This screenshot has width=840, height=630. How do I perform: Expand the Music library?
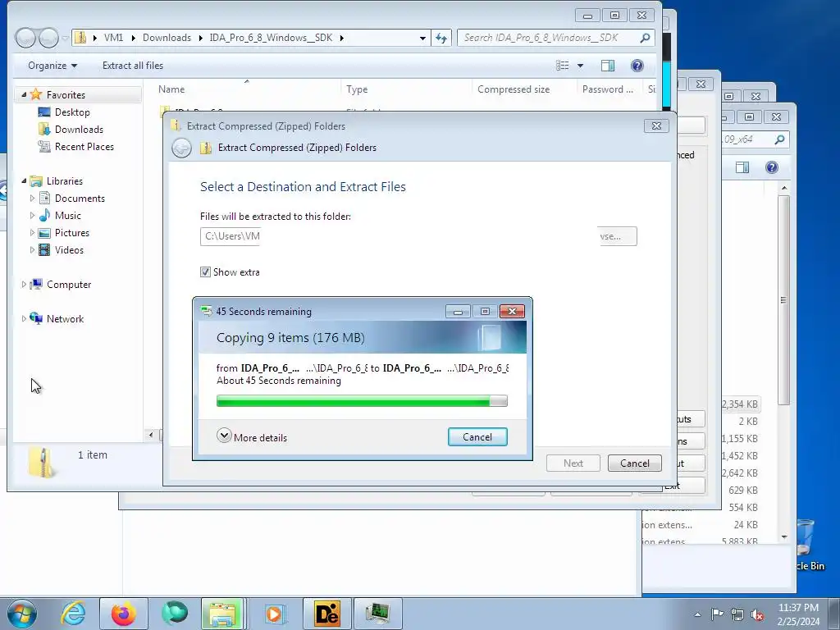(32, 216)
